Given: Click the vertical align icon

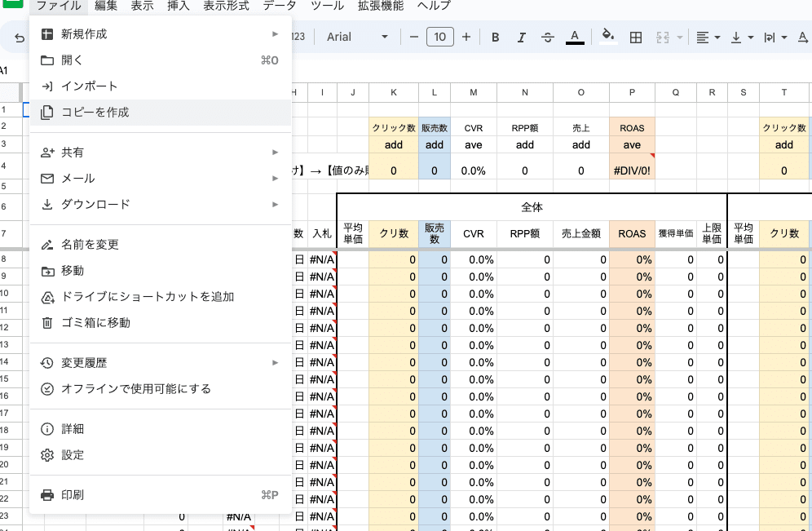Looking at the screenshot, I should coord(736,38).
